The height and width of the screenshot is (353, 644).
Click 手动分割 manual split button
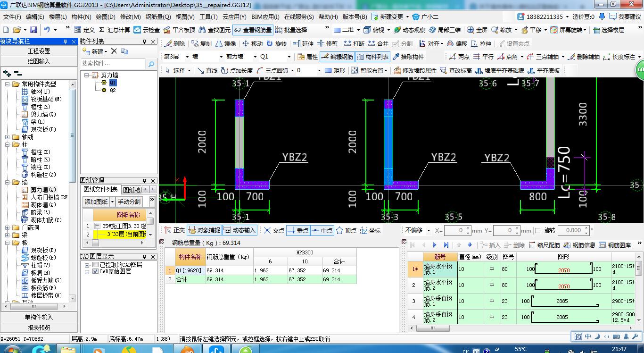point(129,202)
